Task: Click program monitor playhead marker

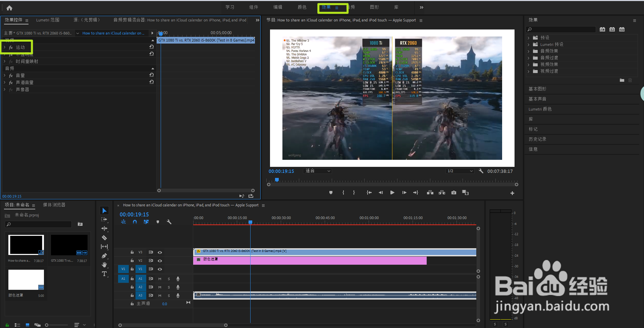Action: click(277, 180)
